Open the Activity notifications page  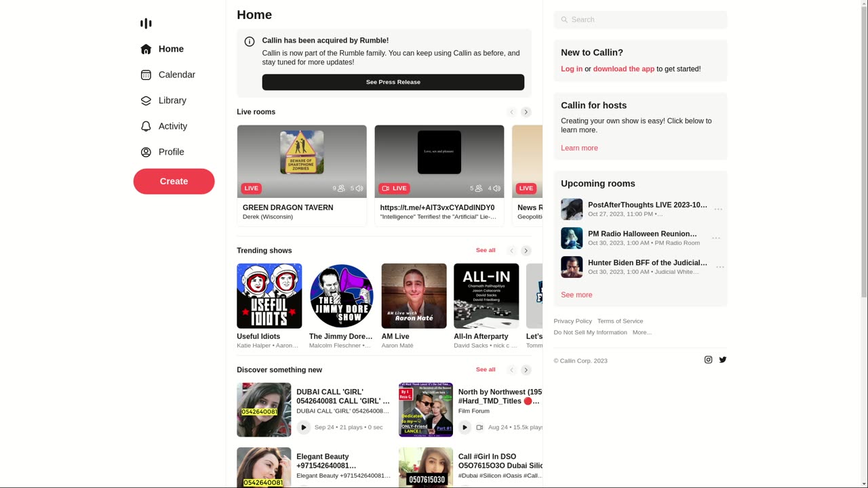pyautogui.click(x=163, y=126)
